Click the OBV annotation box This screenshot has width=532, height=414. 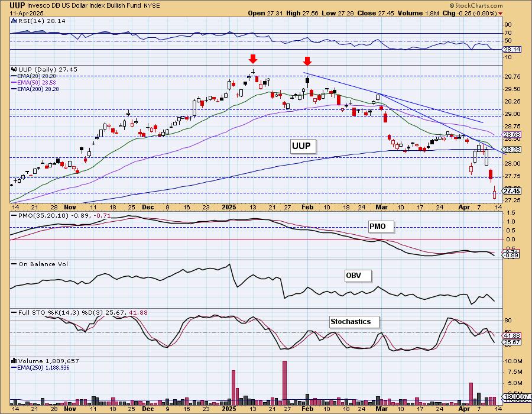358,276
